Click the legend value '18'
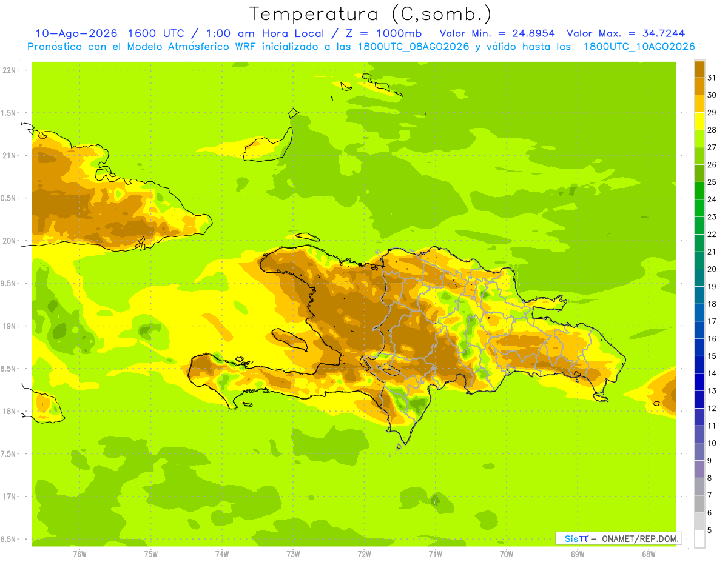This screenshot has width=728, height=562. click(x=712, y=304)
